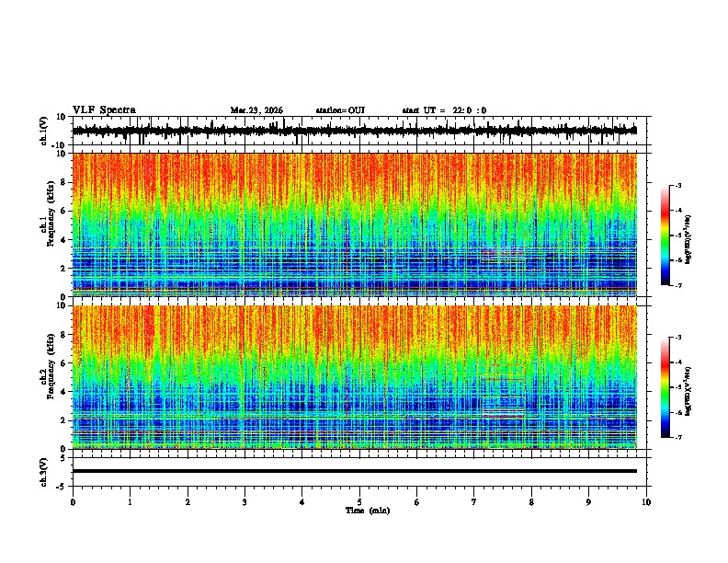This screenshot has width=728, height=563.
Task: Click the -3 label on ch.1 color bar
Action: tap(677, 186)
